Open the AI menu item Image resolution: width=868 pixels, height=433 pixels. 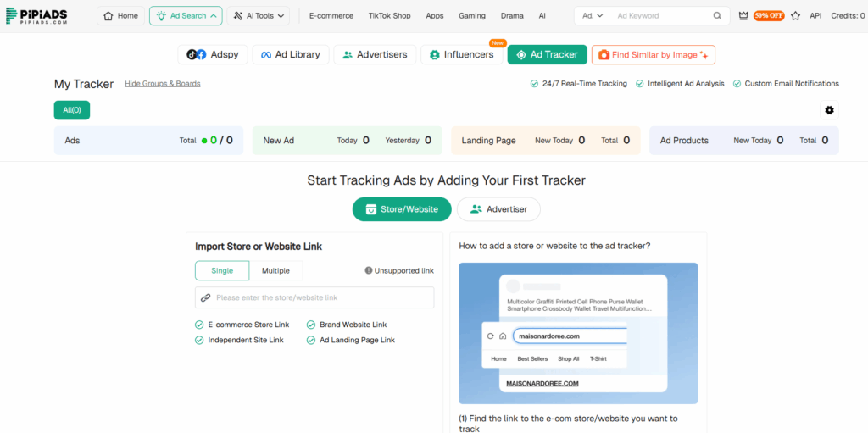tap(542, 16)
